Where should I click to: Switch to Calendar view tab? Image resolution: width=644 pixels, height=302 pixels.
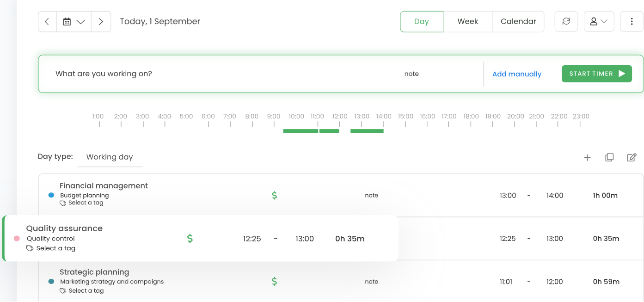pyautogui.click(x=518, y=22)
